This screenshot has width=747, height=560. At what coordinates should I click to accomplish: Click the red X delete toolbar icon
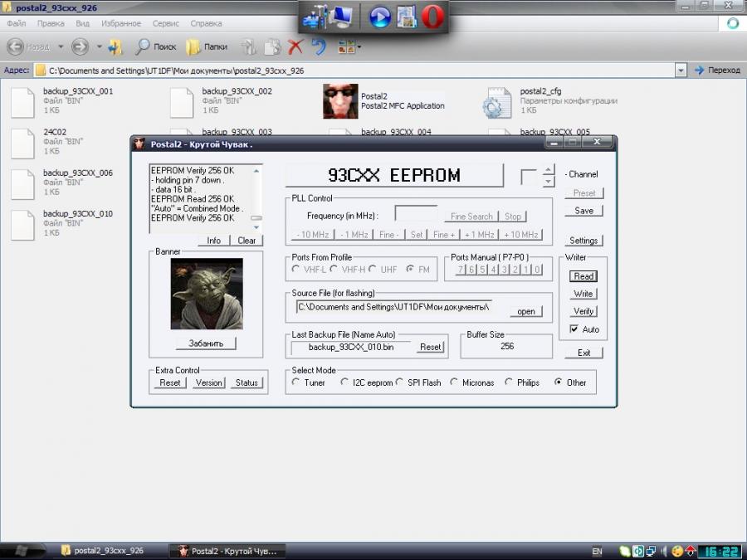click(295, 46)
